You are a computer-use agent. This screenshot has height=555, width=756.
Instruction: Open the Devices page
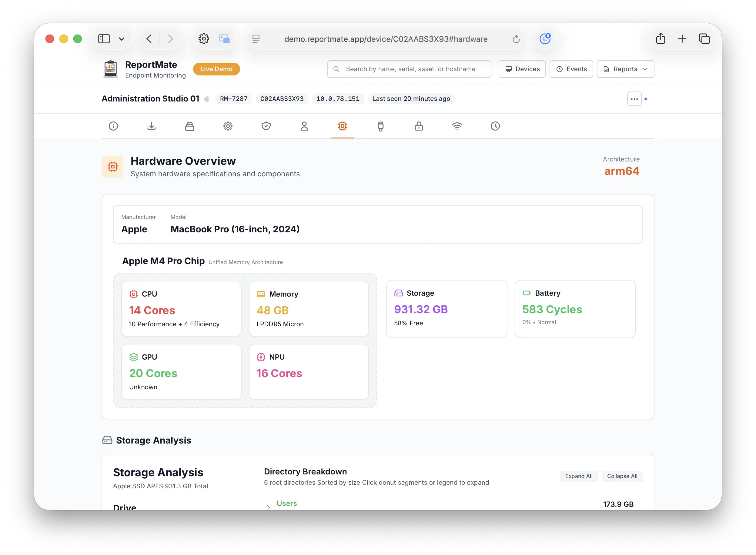tap(522, 69)
